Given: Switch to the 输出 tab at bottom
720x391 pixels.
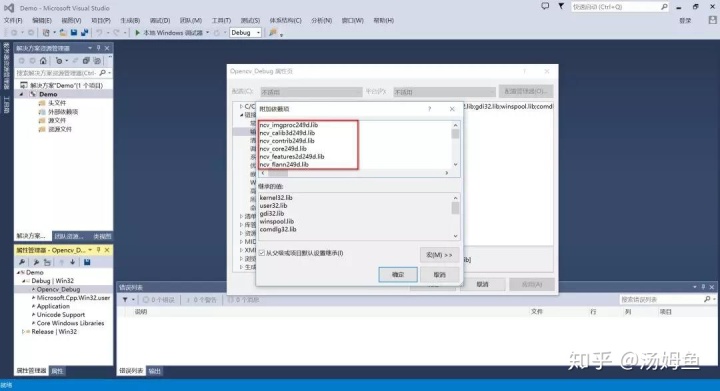Looking at the screenshot, I should pos(155,371).
